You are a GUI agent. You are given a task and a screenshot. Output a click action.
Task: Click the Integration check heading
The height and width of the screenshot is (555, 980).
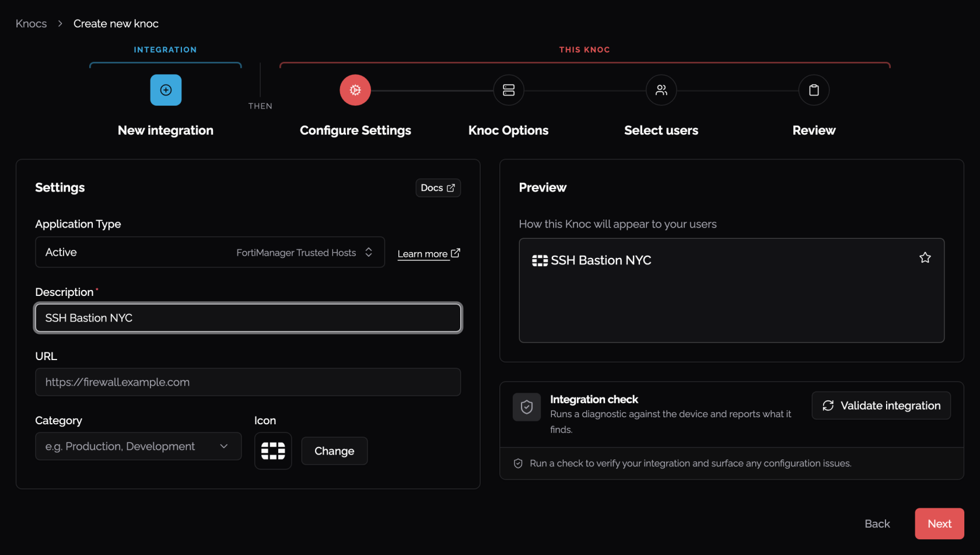point(594,399)
